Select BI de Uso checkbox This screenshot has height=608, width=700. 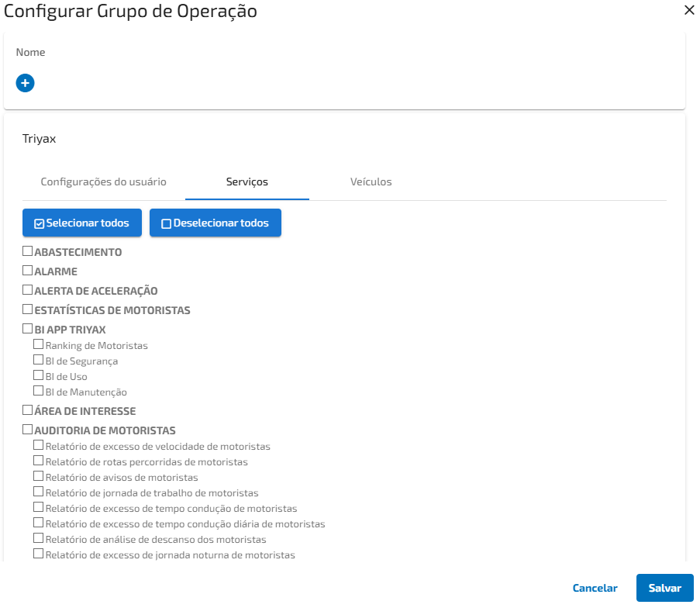click(39, 375)
